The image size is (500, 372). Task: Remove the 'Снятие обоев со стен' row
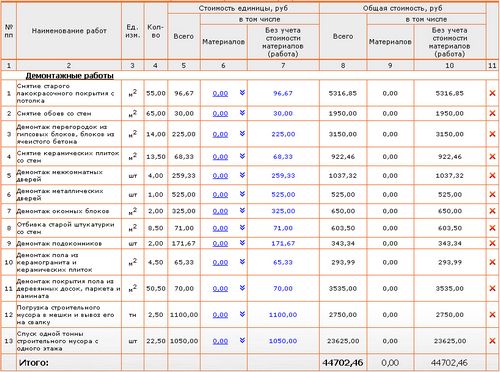pos(492,113)
